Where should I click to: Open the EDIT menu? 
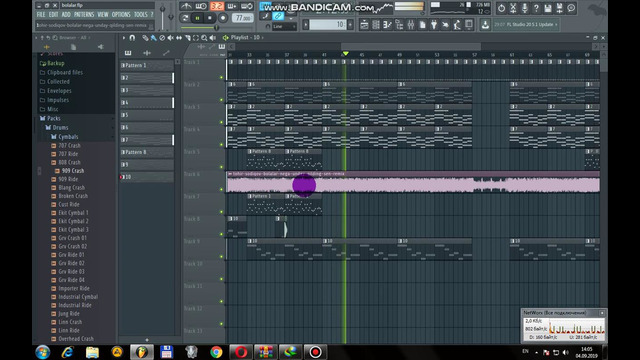pos(53,14)
